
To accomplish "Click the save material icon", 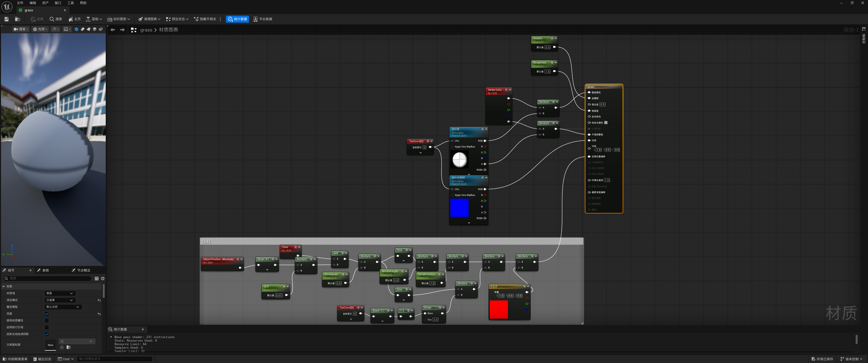I will point(6,19).
